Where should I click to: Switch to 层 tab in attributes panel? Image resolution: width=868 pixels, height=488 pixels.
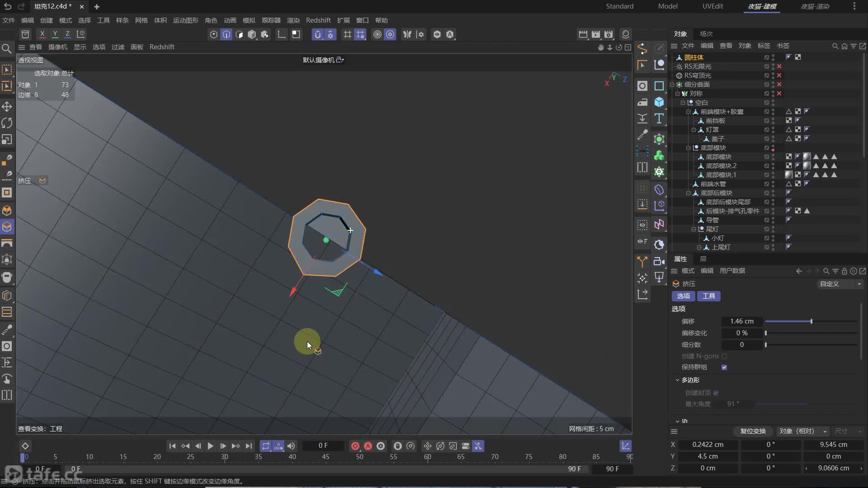click(x=703, y=259)
